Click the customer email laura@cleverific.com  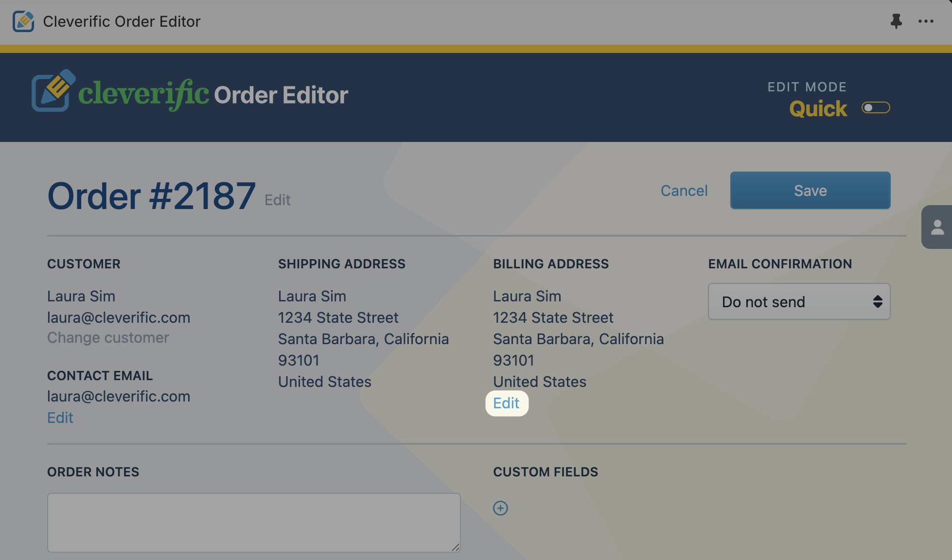pyautogui.click(x=119, y=317)
